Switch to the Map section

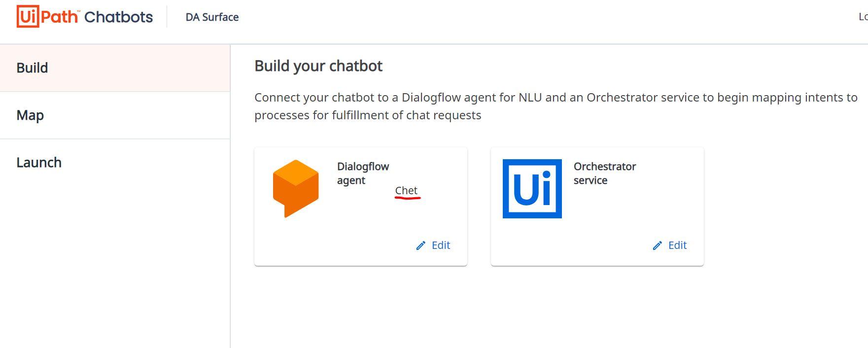[115, 115]
